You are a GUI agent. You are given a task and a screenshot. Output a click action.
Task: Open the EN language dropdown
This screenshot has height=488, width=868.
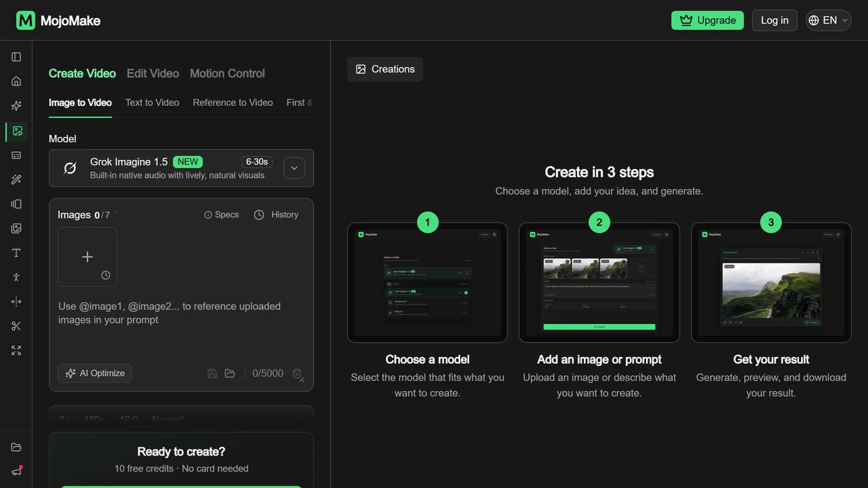(x=829, y=20)
